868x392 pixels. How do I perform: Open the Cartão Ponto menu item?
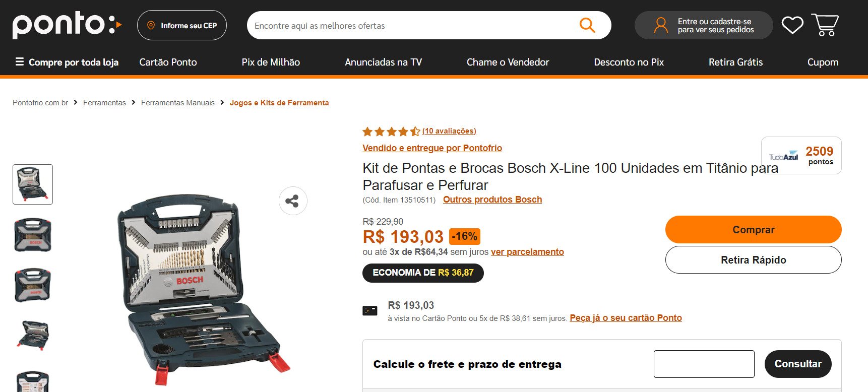[x=168, y=62]
